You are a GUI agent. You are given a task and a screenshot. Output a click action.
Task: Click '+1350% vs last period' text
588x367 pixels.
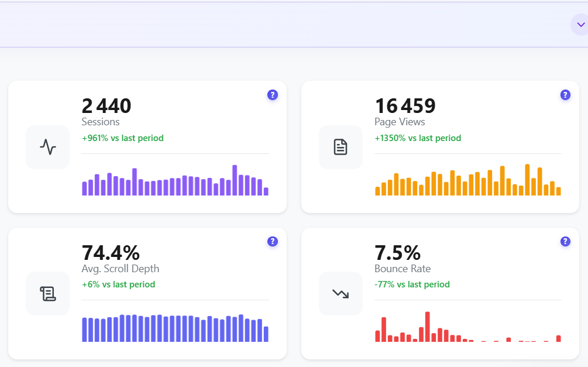tap(418, 138)
